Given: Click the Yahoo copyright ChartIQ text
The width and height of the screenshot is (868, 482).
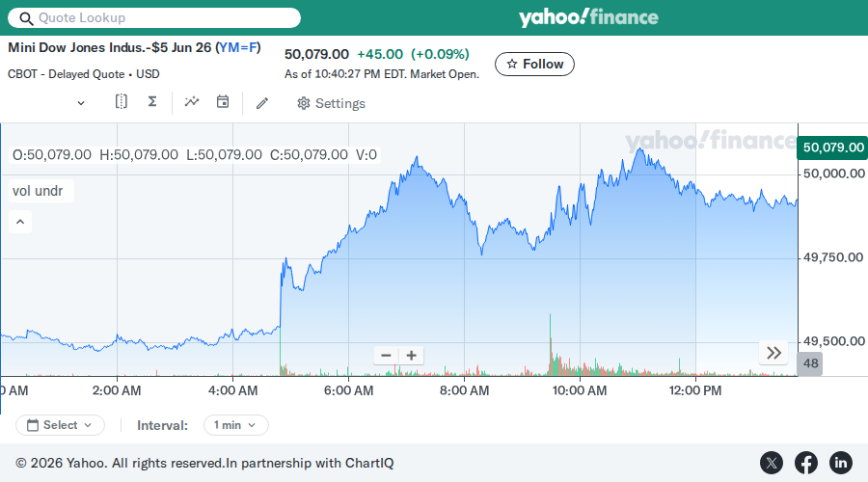Looking at the screenshot, I should tap(204, 463).
